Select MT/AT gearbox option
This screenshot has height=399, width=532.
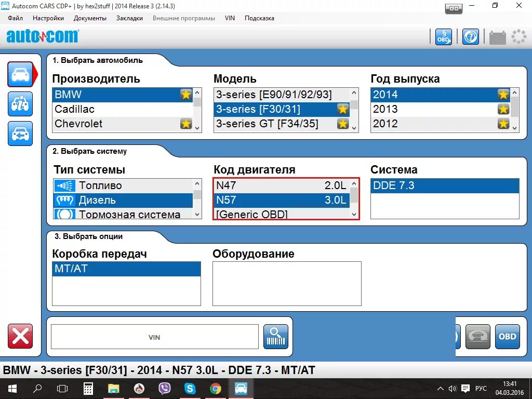[x=126, y=269]
